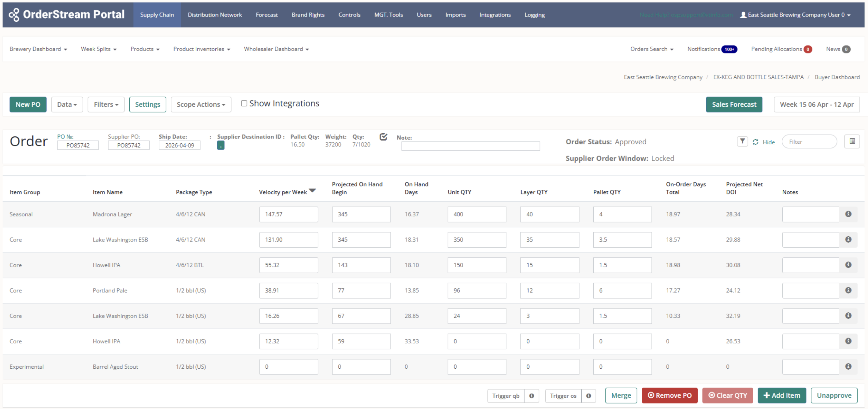Click the Supplier Destination ID teal badge
The width and height of the screenshot is (868, 409).
click(221, 146)
